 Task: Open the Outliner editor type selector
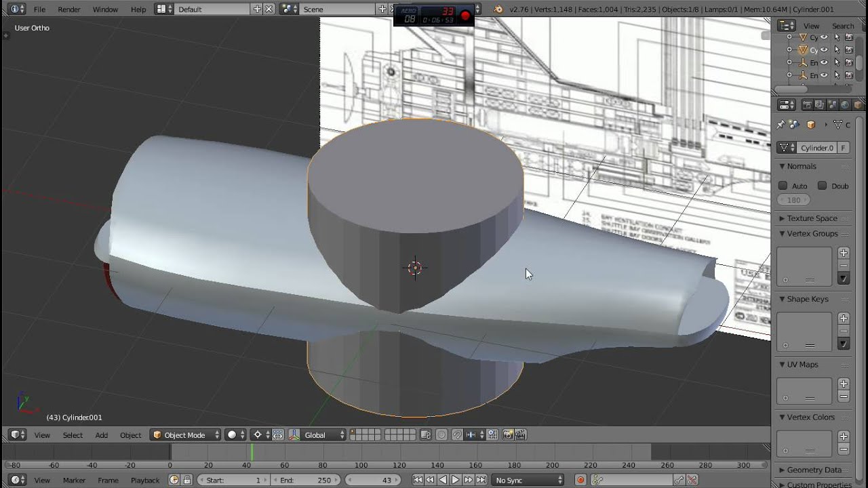(786, 26)
